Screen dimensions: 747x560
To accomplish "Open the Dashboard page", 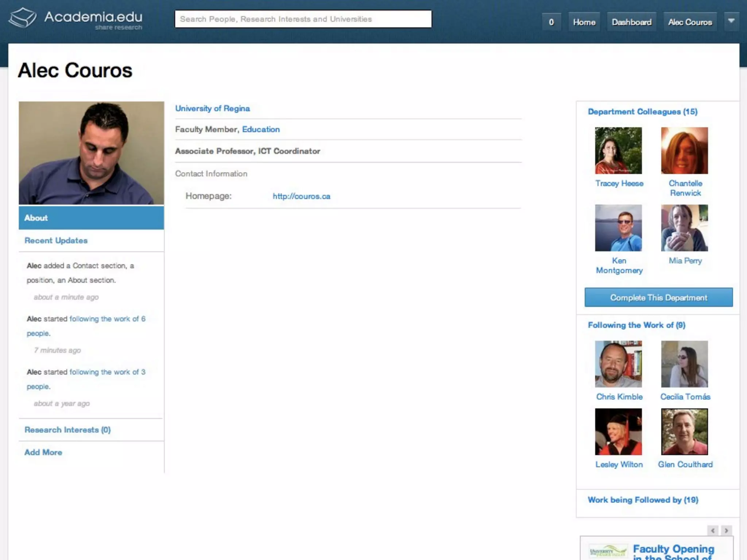I will 631,22.
